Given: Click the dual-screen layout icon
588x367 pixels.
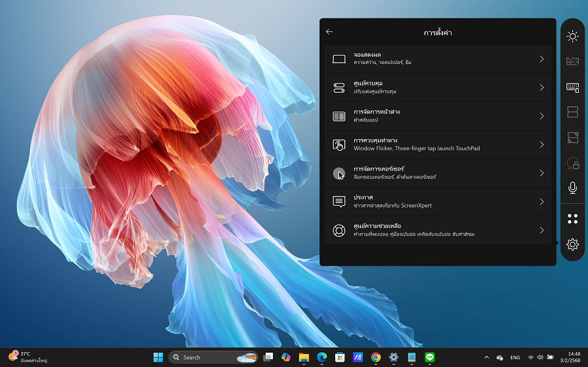Looking at the screenshot, I should click(572, 112).
